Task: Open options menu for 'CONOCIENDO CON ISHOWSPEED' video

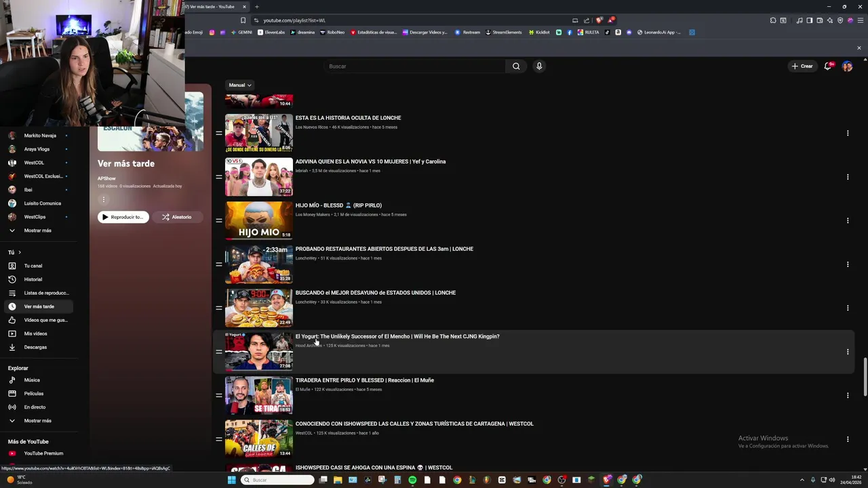Action: tap(848, 439)
